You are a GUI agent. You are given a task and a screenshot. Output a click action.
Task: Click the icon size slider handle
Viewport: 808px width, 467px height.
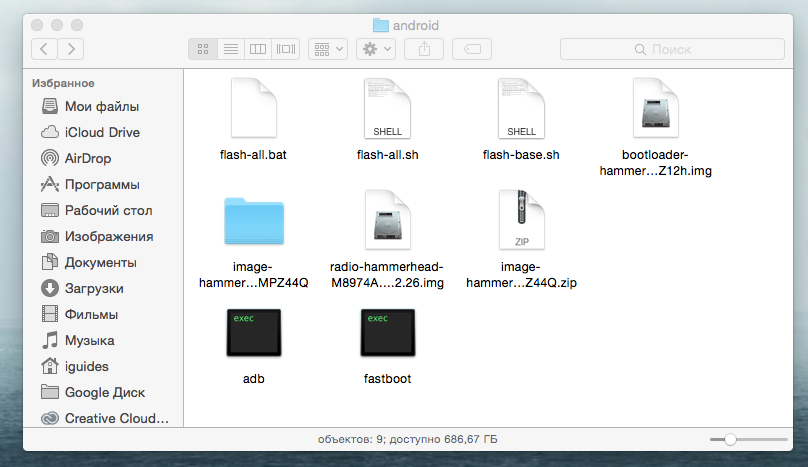click(730, 440)
